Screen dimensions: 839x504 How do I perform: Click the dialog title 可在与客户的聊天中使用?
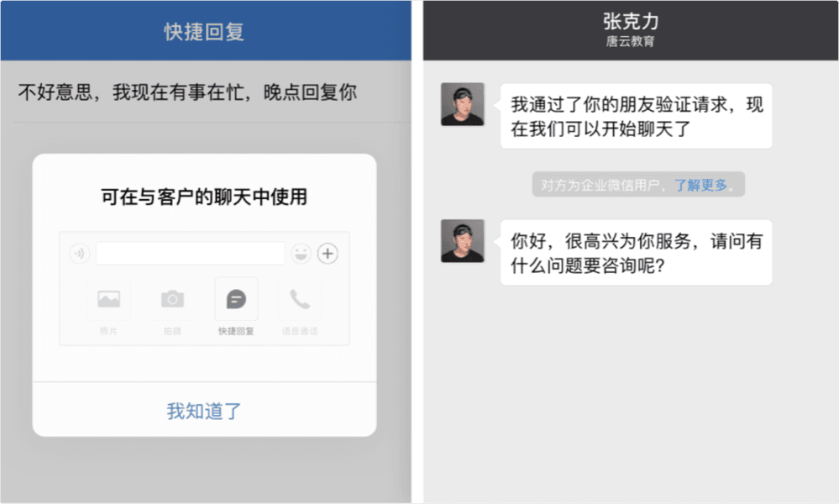204,197
